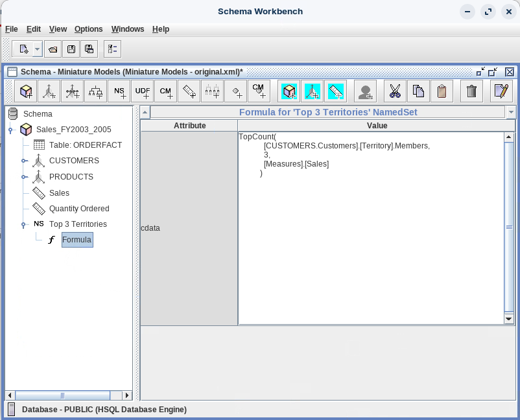Select the Quantity Ordered measure in tree
Screen dimensions: 520x420
click(79, 209)
